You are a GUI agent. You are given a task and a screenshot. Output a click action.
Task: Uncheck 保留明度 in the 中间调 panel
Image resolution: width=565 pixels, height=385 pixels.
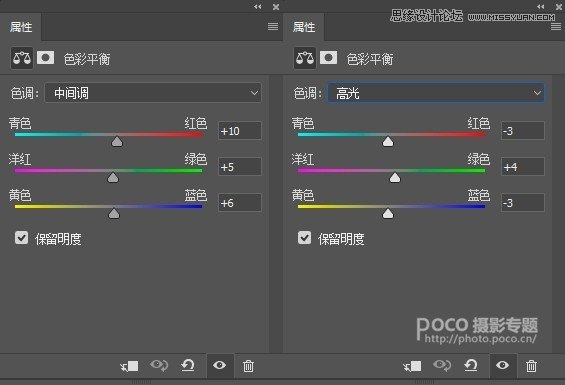click(21, 238)
